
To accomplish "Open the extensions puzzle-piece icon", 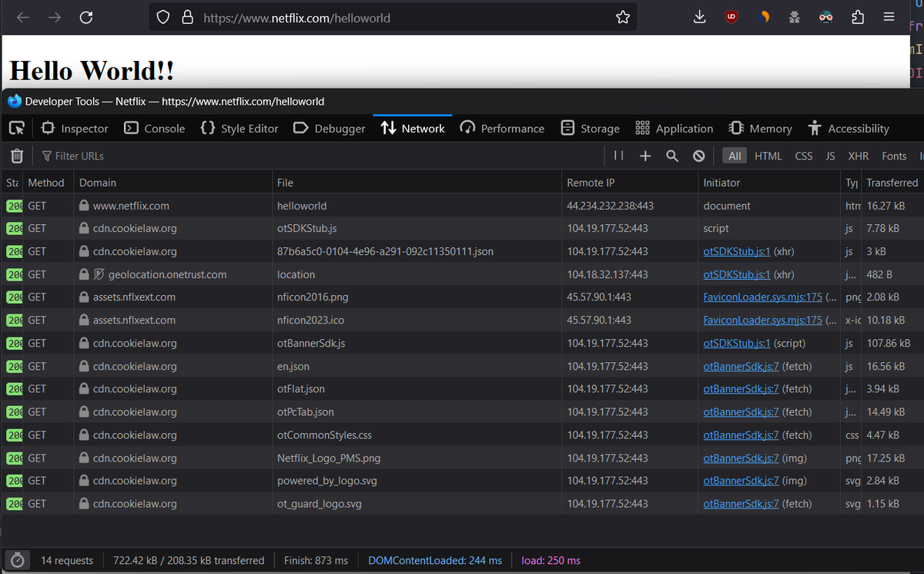I will tap(858, 17).
